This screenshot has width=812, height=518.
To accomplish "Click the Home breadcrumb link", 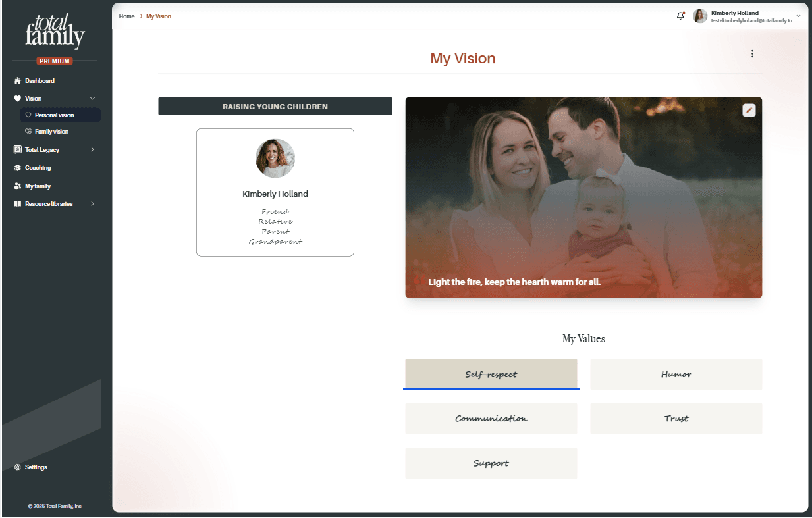I will 126,16.
